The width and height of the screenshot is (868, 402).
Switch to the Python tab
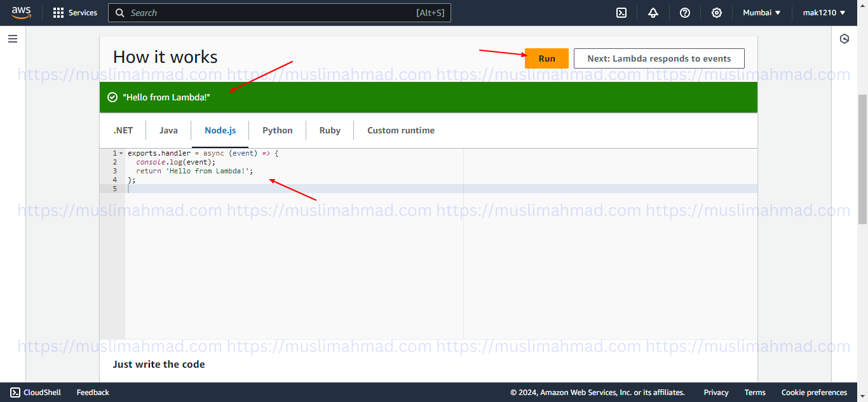click(278, 130)
